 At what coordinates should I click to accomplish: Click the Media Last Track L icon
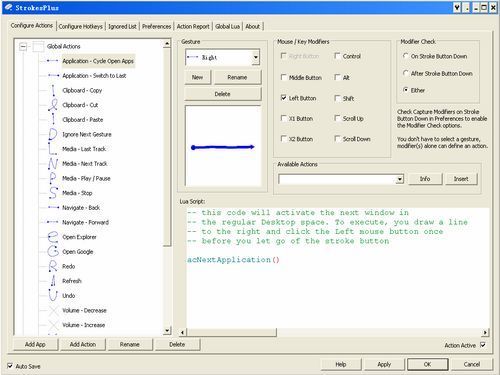pyautogui.click(x=53, y=149)
